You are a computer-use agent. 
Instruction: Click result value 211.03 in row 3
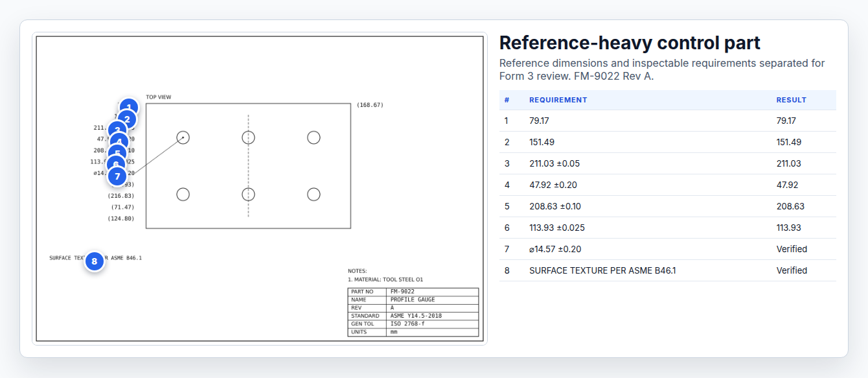click(789, 163)
